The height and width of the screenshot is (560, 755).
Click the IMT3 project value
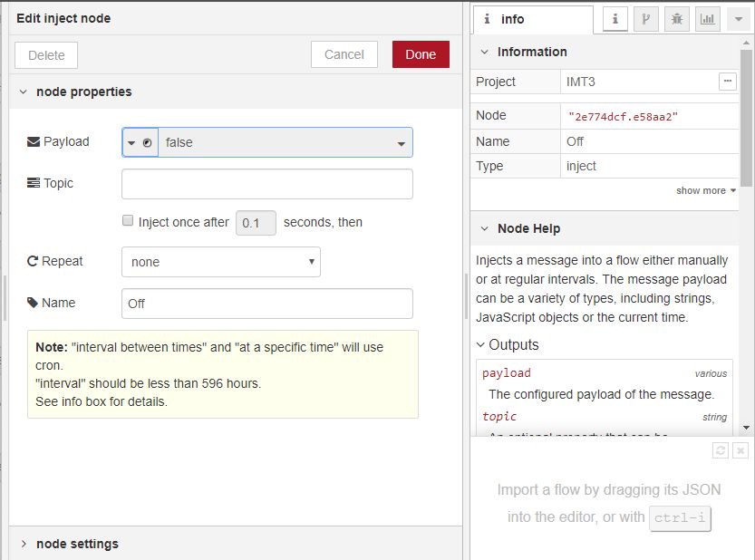point(581,82)
